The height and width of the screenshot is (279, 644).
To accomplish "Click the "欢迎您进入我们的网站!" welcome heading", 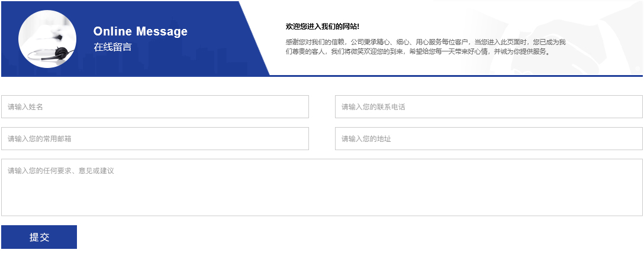I will [323, 27].
